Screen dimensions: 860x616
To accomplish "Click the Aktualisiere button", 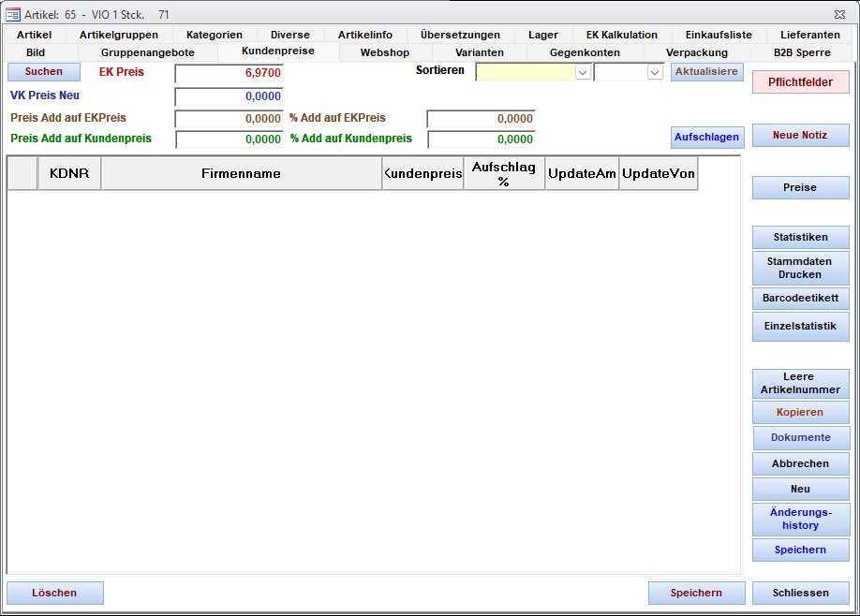I will [x=706, y=72].
